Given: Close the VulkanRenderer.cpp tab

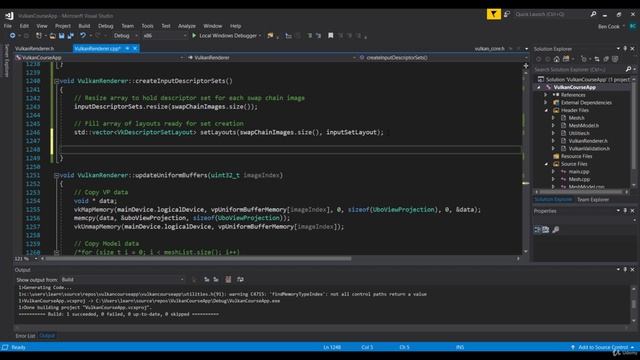Looking at the screenshot, I should pyautogui.click(x=135, y=49).
